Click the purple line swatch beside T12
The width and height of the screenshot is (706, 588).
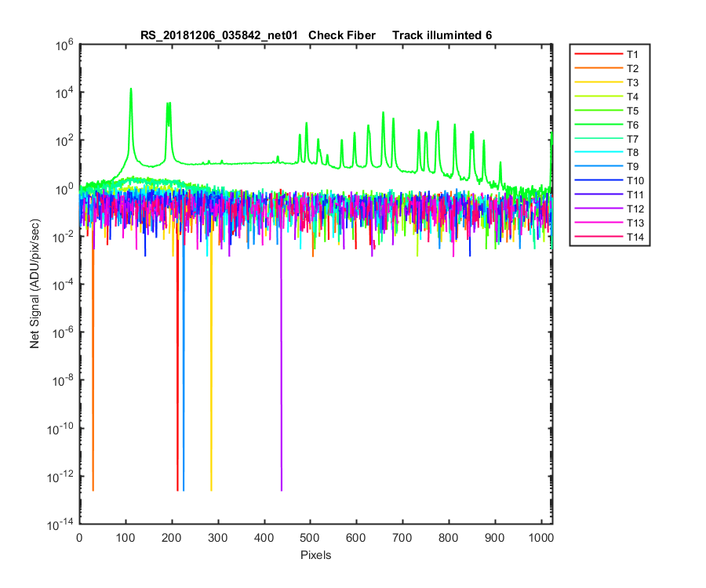[599, 209]
